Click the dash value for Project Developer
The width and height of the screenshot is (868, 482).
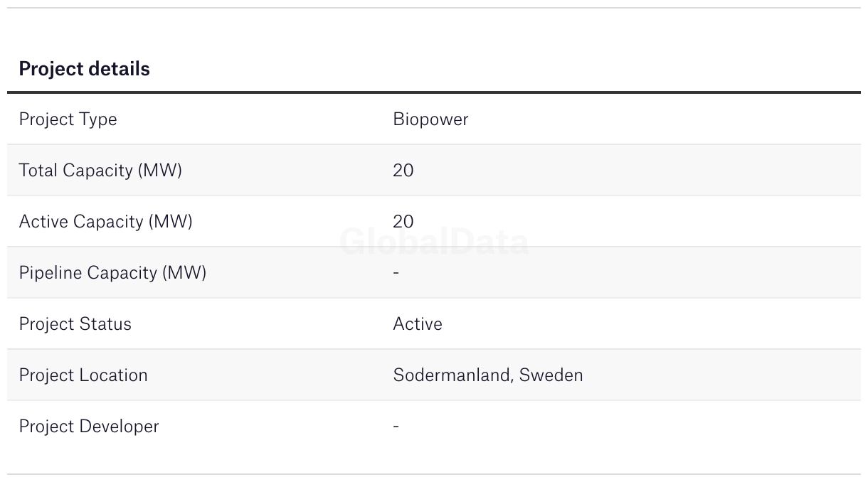(x=396, y=427)
